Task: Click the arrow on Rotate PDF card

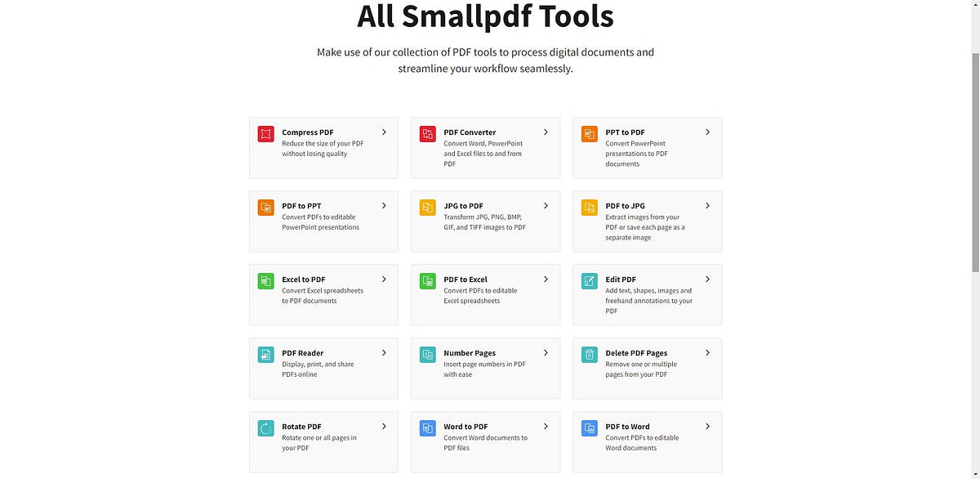Action: [384, 426]
